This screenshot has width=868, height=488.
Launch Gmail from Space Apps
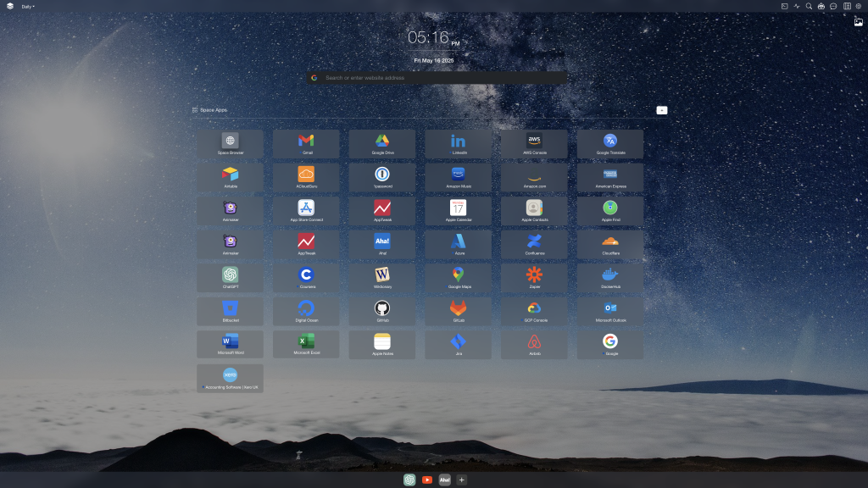pos(305,144)
